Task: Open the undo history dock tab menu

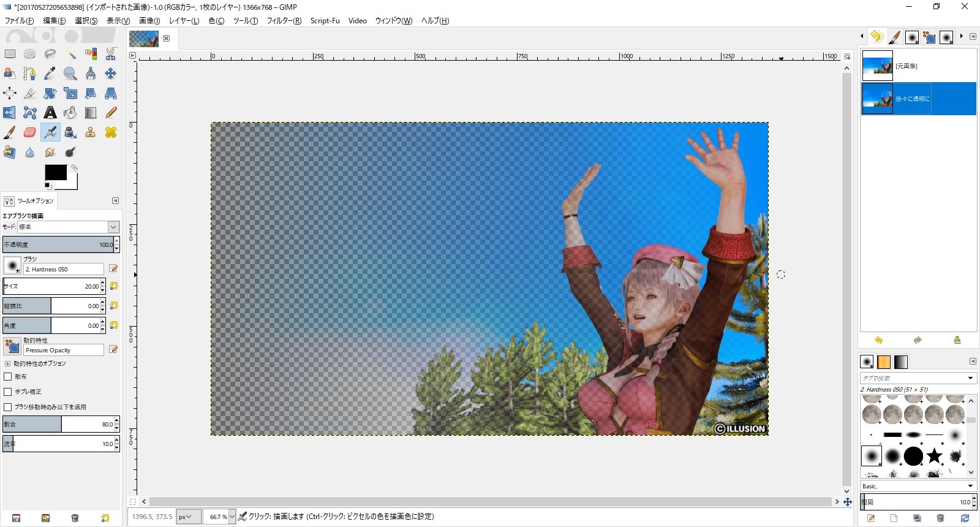Action: (973, 37)
